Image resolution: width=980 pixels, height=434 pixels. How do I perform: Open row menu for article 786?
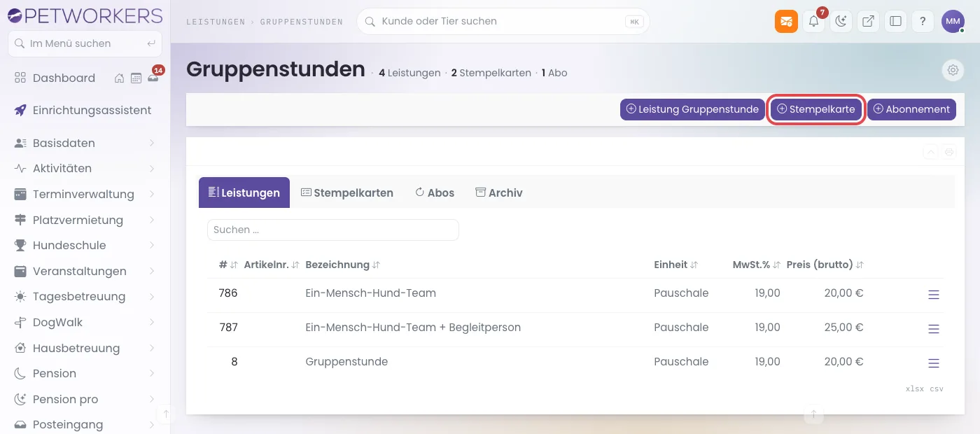[x=933, y=295]
